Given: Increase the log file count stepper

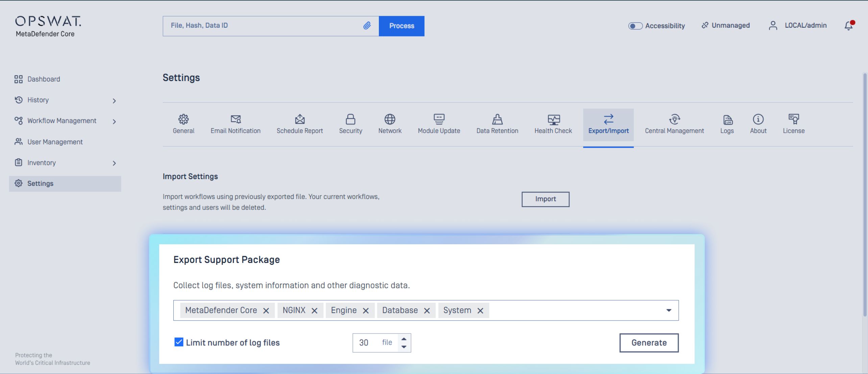Looking at the screenshot, I should 404,339.
